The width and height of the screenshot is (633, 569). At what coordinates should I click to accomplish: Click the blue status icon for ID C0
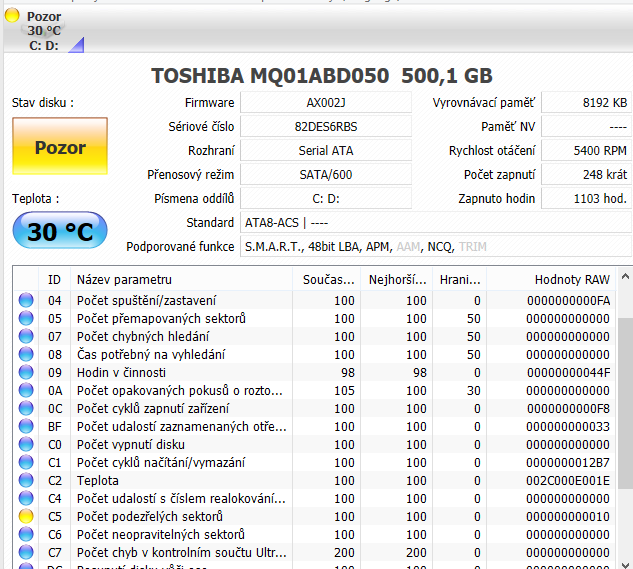click(x=26, y=444)
